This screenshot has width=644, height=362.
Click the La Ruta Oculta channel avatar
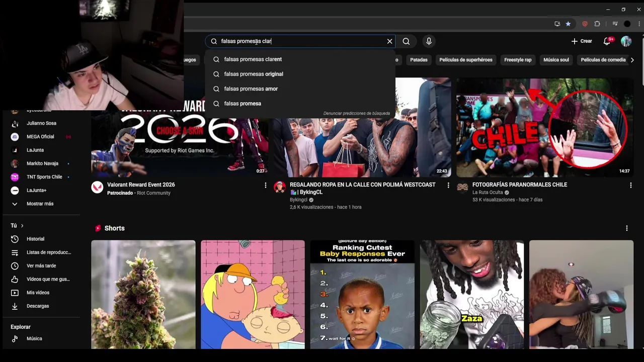click(462, 188)
